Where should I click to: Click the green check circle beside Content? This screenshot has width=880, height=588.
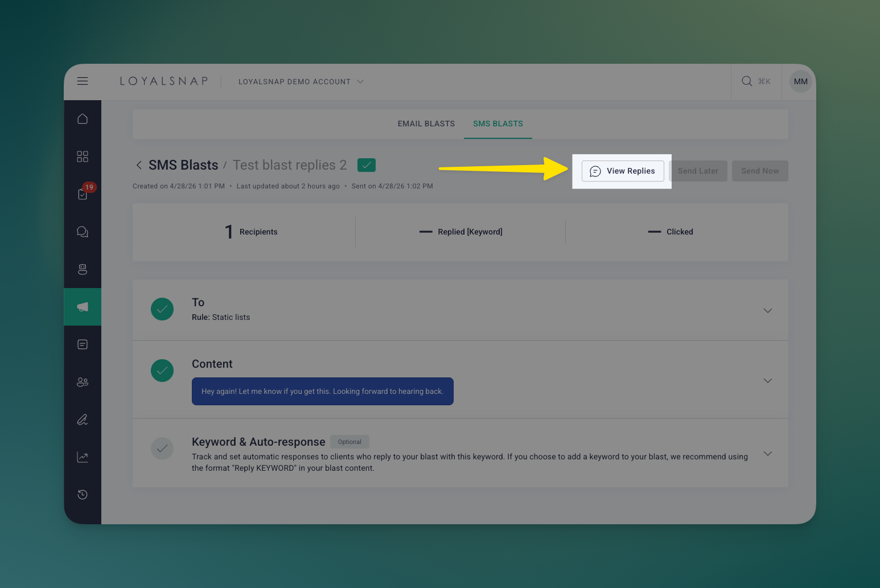pos(162,371)
